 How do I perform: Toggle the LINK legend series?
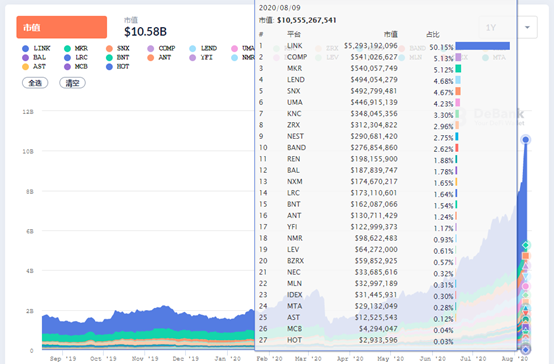[36, 48]
